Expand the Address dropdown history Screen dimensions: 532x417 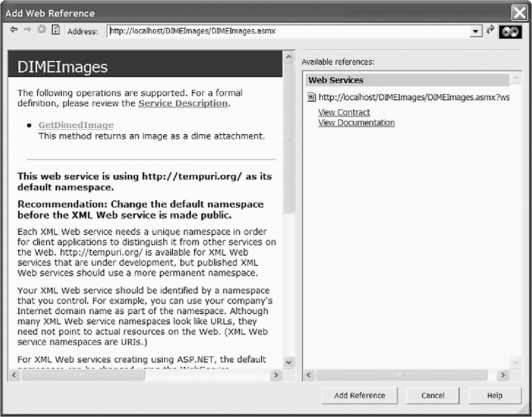(476, 31)
